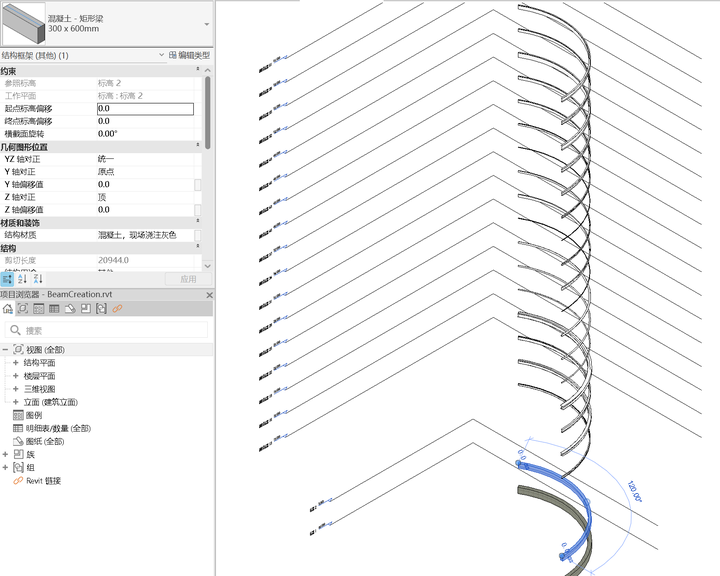Collapse the 视图 (全部) tree node
Viewport: 720px width, 576px height.
5,350
